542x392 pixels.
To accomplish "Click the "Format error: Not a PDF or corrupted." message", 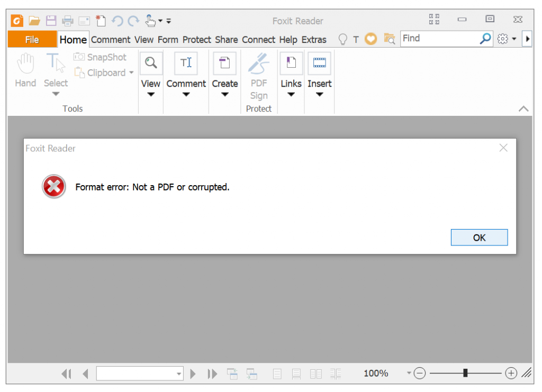I will 152,187.
